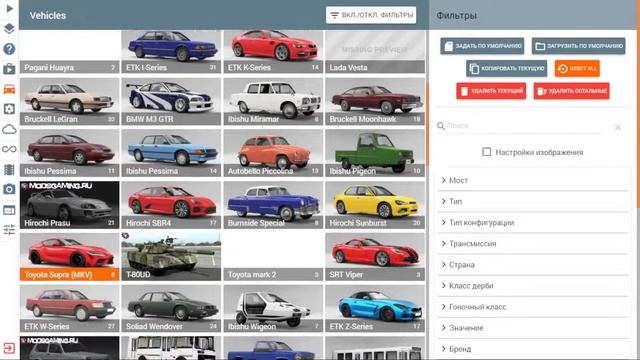Viewport: 640px width, 360px height.
Task: Open the help question mark icon
Action: [x=9, y=49]
